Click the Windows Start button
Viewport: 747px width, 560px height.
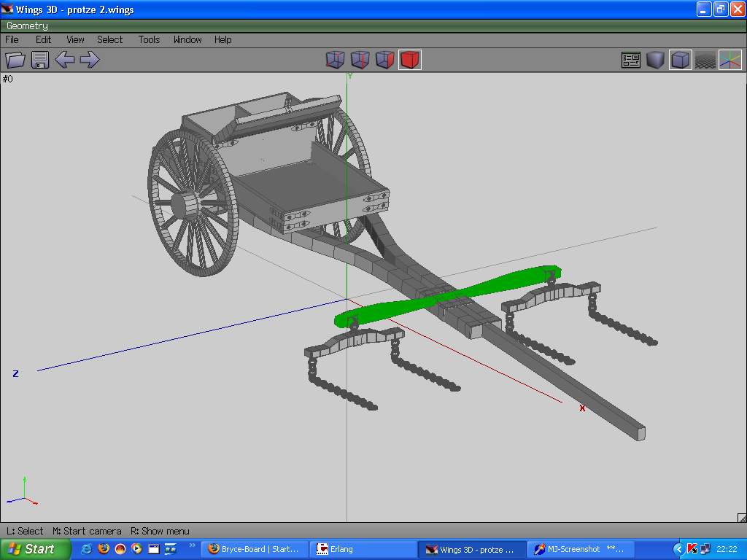coord(34,549)
